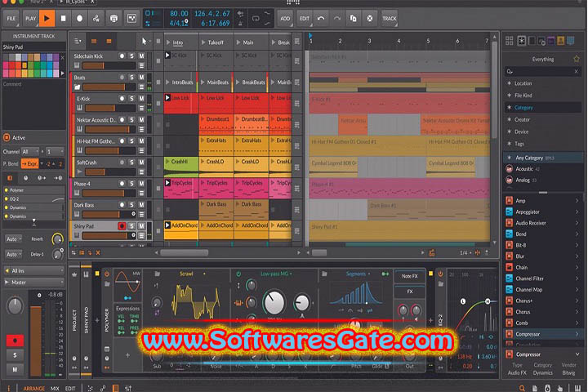Click the star favorites icon beside Everything
This screenshot has height=392, width=588.
[576, 59]
